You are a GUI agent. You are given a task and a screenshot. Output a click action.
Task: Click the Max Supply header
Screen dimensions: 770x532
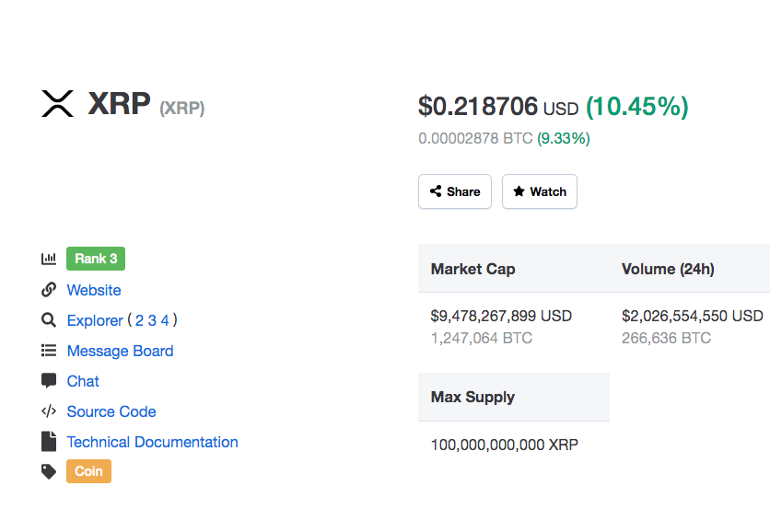pos(472,397)
